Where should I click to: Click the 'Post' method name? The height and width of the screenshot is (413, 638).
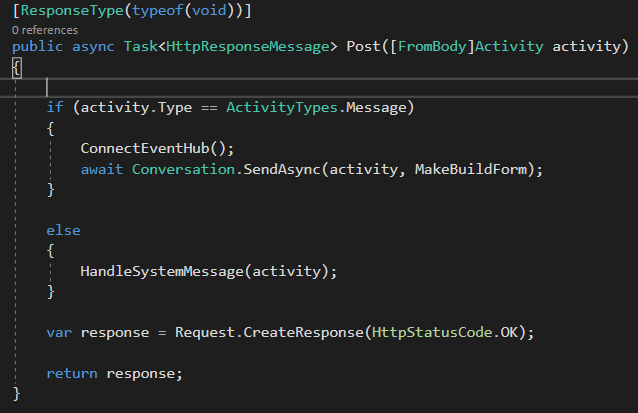(x=363, y=46)
